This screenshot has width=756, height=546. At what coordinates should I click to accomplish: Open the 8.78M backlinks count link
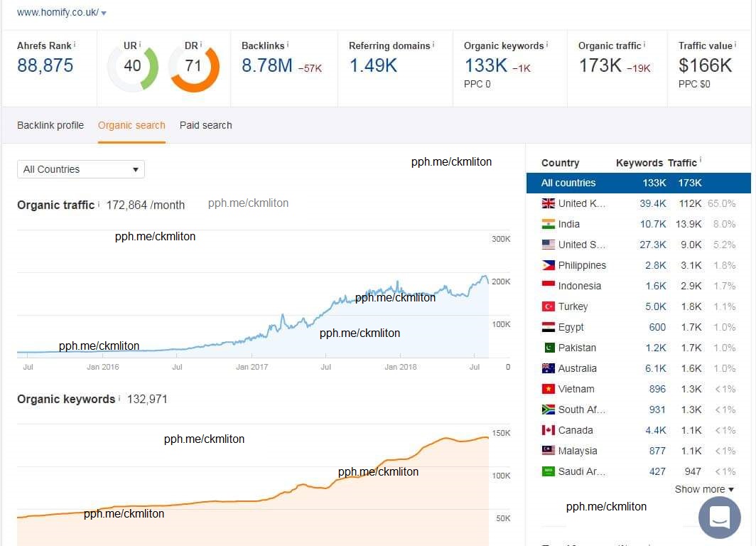tap(267, 66)
